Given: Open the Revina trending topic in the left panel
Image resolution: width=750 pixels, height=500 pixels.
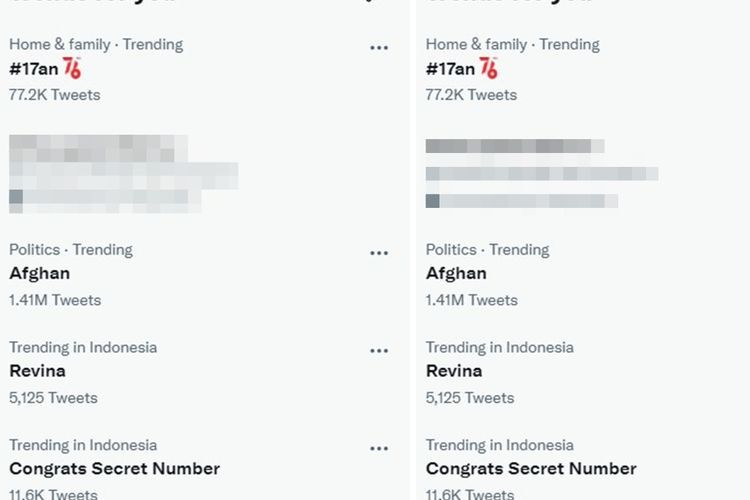Looking at the screenshot, I should [x=37, y=371].
